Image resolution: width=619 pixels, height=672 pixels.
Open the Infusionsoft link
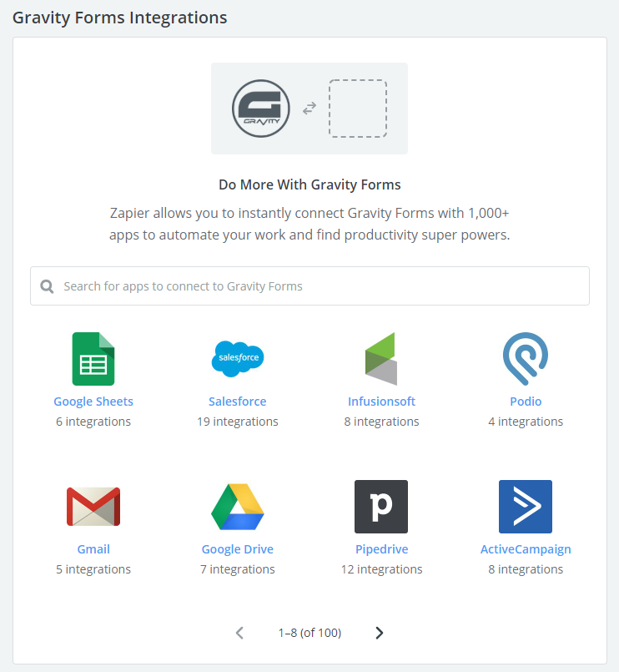[381, 402]
